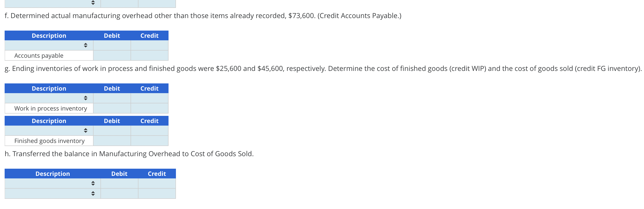This screenshot has height=209, width=644.
Task: Expand the dropdown in the topmost partial table
Action: pyautogui.click(x=93, y=2)
